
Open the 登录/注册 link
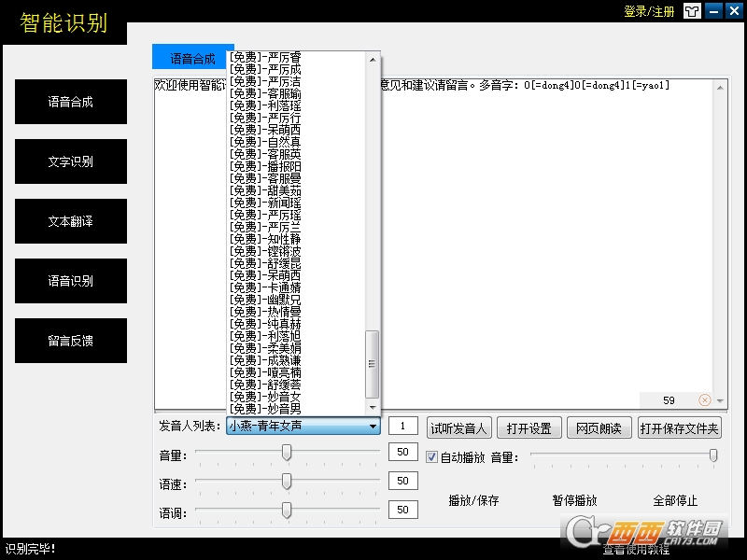[649, 11]
